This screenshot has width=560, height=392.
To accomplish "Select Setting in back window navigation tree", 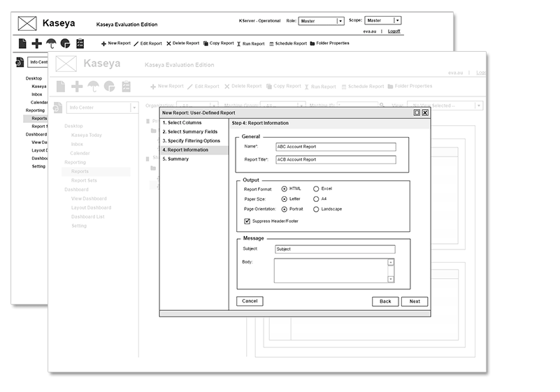I will pos(38,166).
